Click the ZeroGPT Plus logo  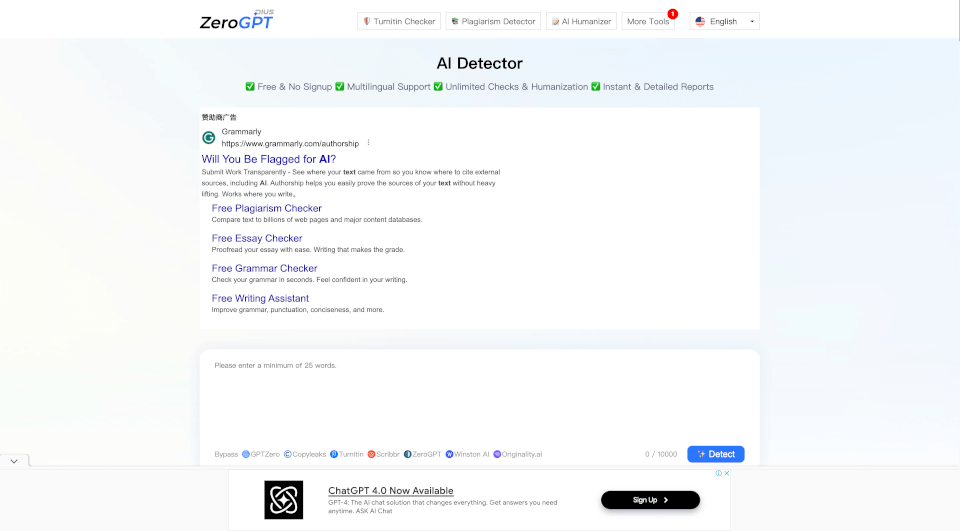pos(237,20)
